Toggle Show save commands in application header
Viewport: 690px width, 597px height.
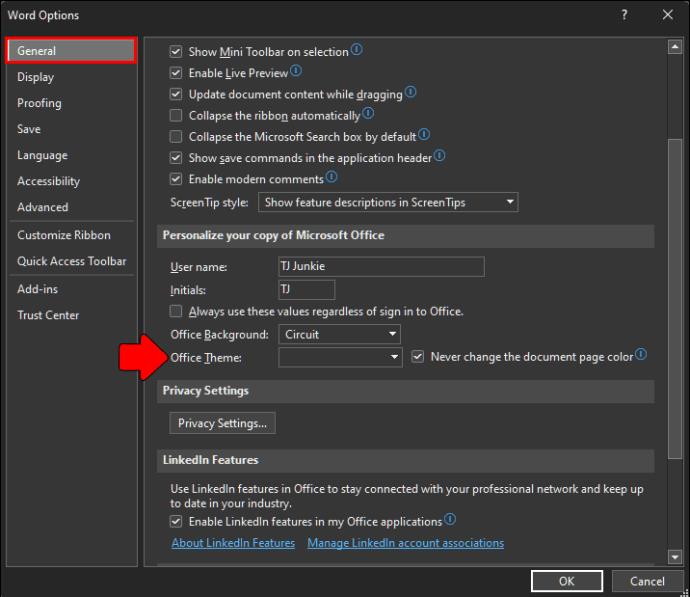point(176,157)
